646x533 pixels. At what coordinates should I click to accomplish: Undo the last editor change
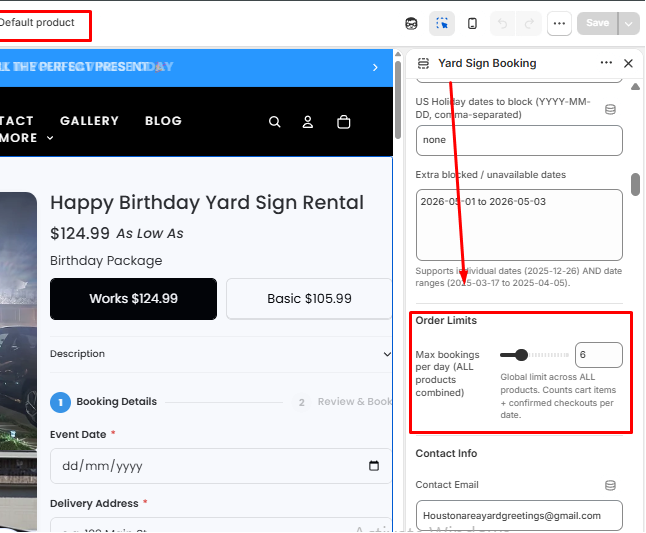tap(502, 23)
